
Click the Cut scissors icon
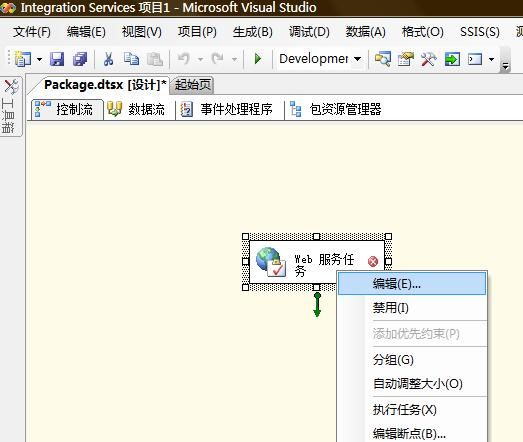108,59
